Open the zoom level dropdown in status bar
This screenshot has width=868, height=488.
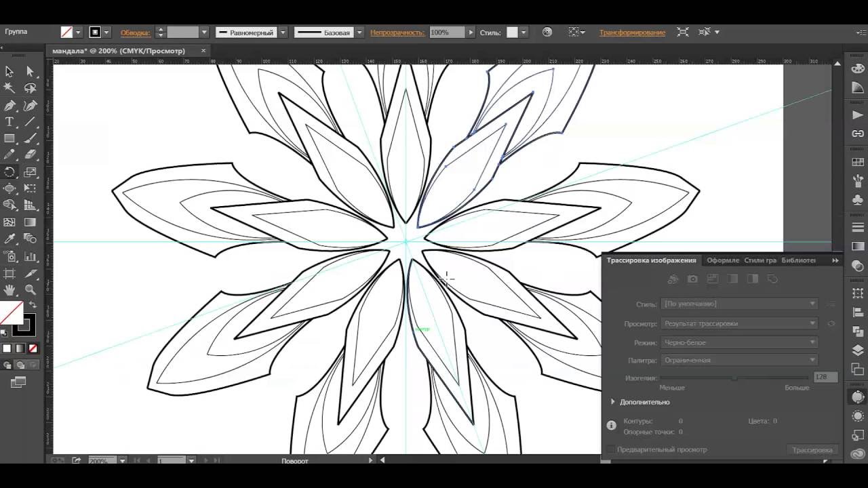(x=123, y=461)
